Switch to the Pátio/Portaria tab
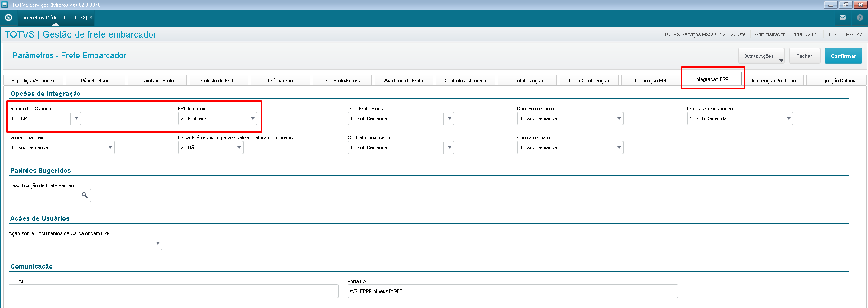The image size is (868, 308). (95, 81)
